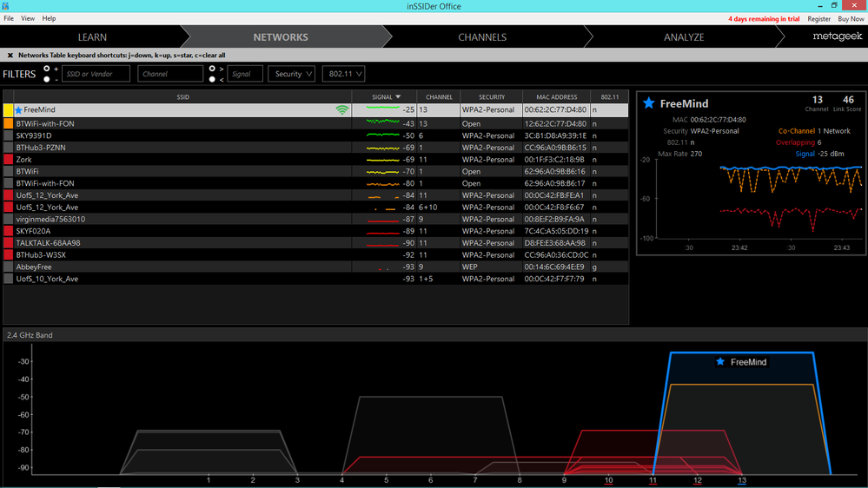Image resolution: width=868 pixels, height=488 pixels.
Task: Select the greater-than signal filter radio button
Action: pyautogui.click(x=212, y=69)
